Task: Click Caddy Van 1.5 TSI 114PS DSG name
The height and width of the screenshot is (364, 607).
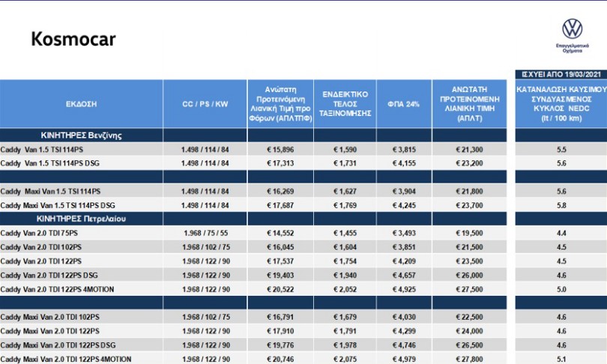Action: pos(50,163)
